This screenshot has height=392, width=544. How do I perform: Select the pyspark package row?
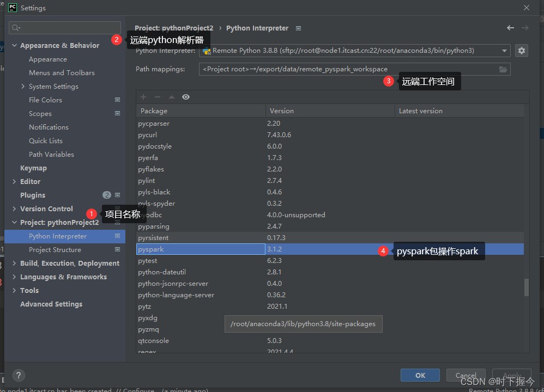click(330, 249)
